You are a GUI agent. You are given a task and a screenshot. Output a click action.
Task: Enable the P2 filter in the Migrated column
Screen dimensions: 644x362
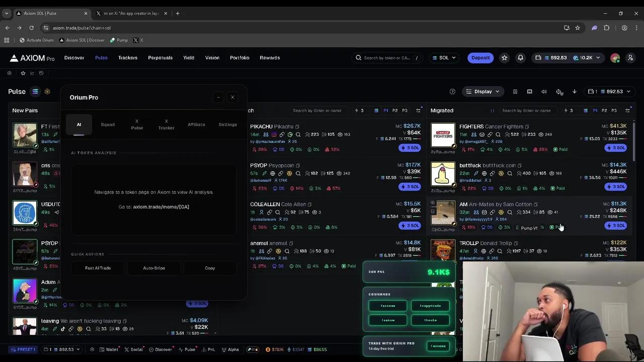point(604,110)
